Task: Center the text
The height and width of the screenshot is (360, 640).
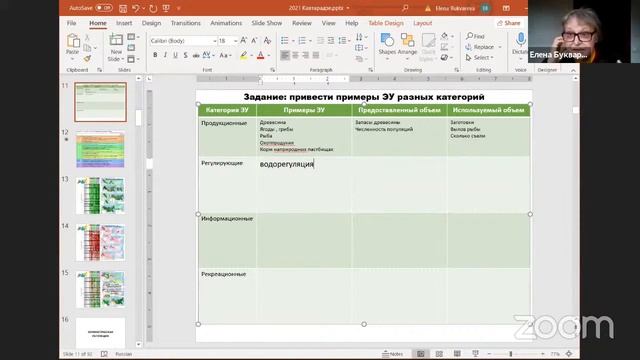Action: coord(295,55)
